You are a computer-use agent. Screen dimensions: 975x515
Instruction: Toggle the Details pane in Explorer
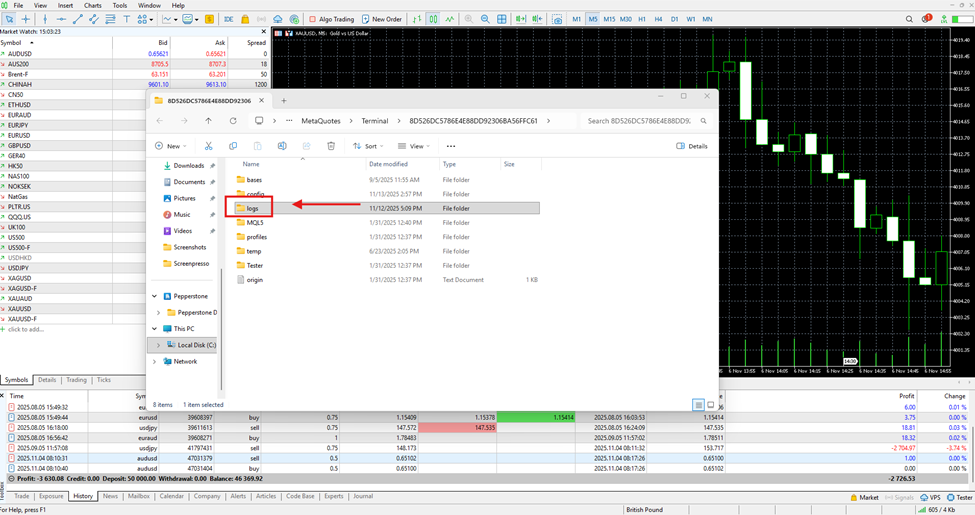[x=691, y=146]
